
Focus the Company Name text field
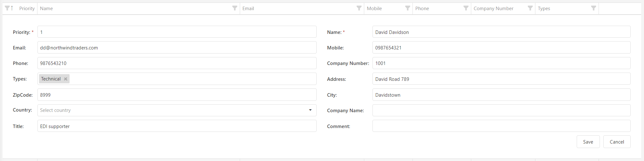coord(501,111)
